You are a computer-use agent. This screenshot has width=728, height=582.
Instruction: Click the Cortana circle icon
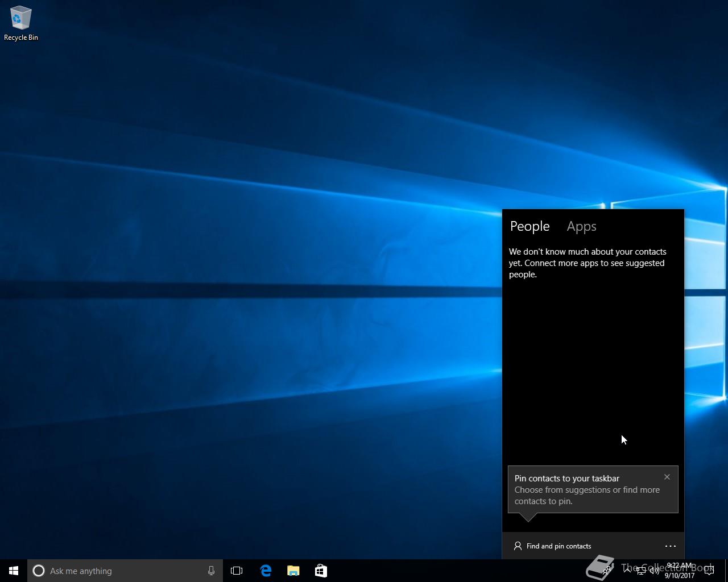(x=39, y=571)
